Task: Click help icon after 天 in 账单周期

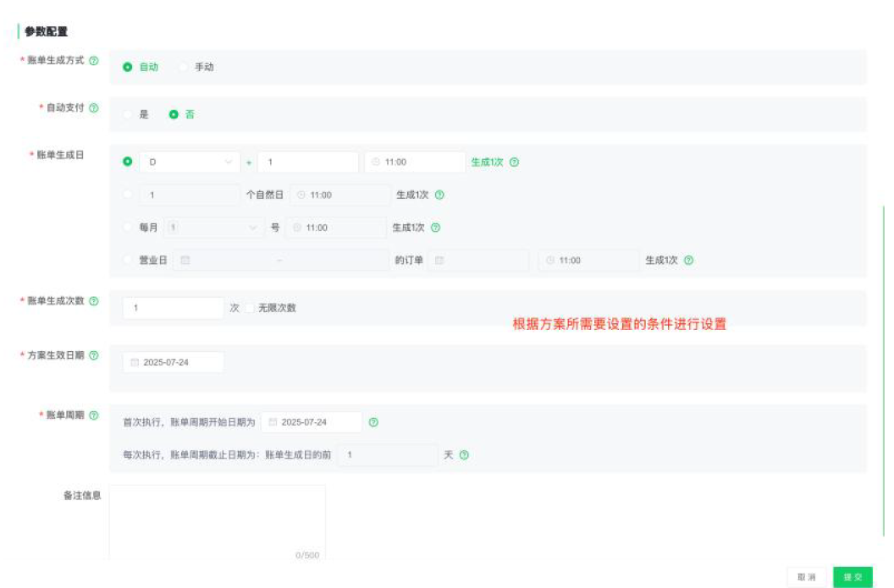Action: coord(464,455)
